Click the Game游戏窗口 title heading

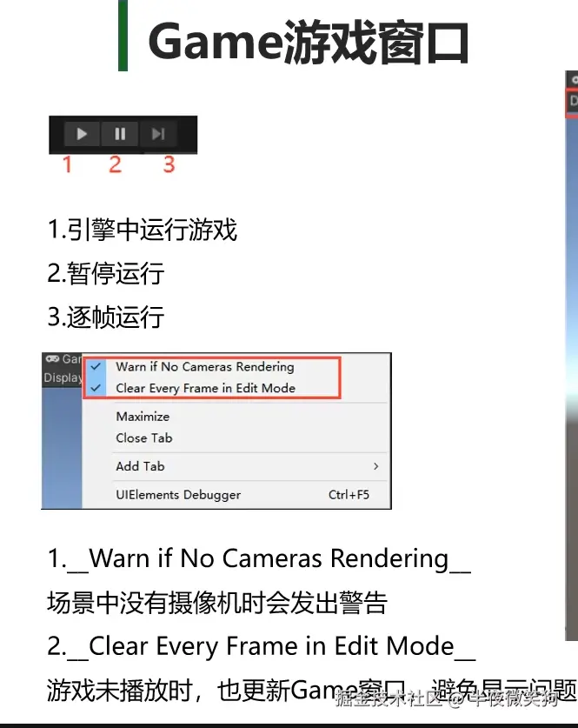click(x=309, y=43)
